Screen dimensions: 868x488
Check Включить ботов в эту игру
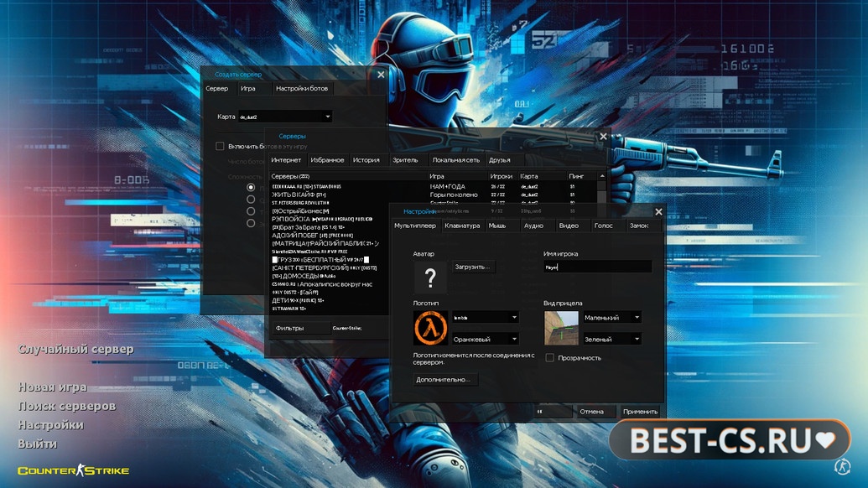coord(220,146)
